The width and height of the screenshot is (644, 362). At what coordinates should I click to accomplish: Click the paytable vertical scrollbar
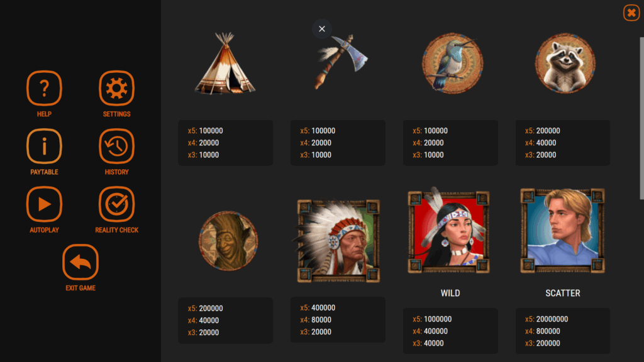click(641, 118)
